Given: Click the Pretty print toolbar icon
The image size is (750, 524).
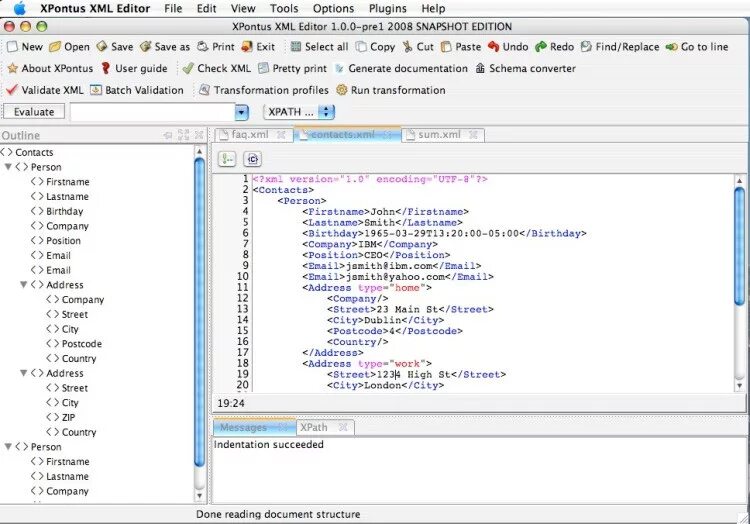Looking at the screenshot, I should pos(263,68).
